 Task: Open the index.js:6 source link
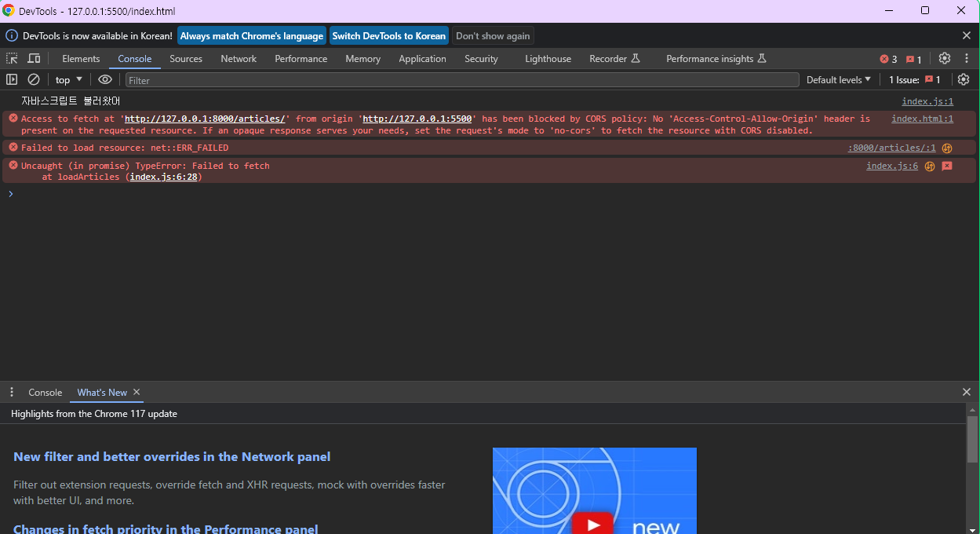pyautogui.click(x=892, y=166)
